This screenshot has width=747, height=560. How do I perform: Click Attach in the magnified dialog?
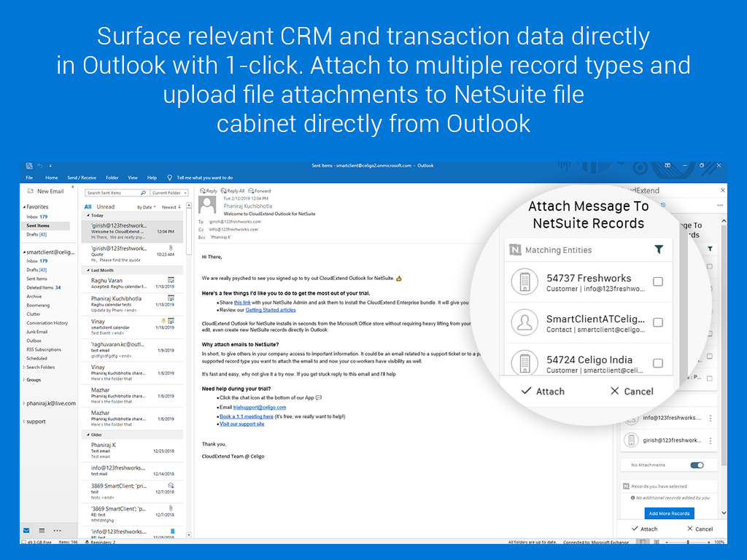point(543,392)
